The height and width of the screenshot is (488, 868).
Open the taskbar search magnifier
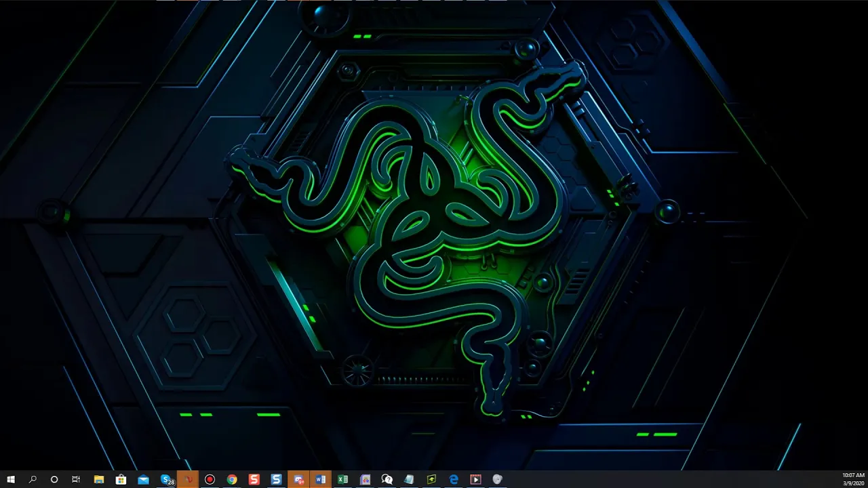click(x=33, y=479)
